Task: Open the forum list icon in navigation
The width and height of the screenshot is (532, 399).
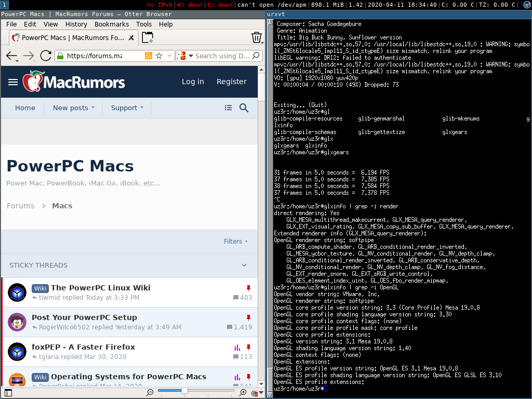Action: pyautogui.click(x=229, y=108)
